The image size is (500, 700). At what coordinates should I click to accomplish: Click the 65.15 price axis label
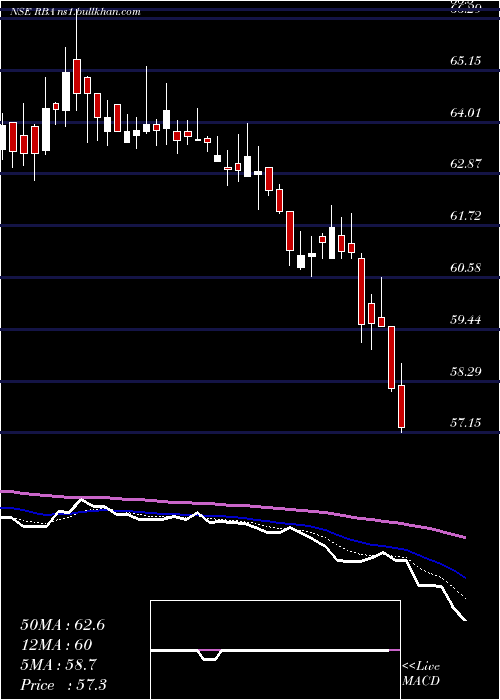coord(466,60)
